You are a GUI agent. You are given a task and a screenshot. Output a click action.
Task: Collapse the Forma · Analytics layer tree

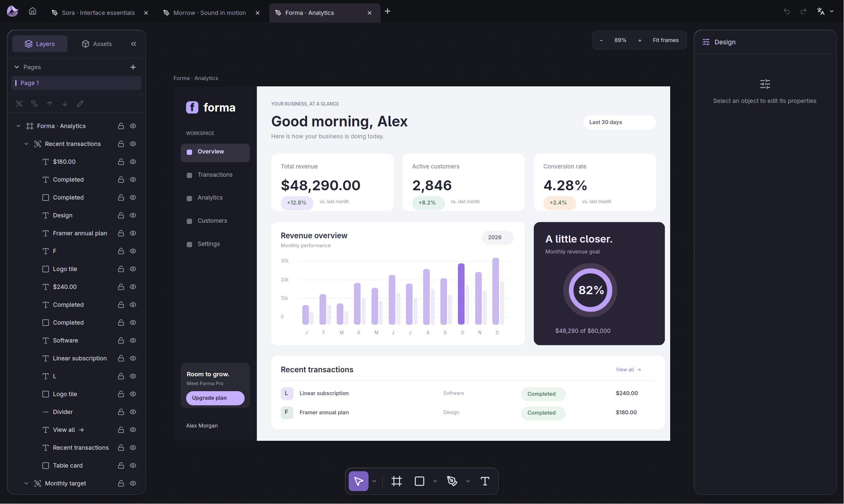pyautogui.click(x=18, y=126)
